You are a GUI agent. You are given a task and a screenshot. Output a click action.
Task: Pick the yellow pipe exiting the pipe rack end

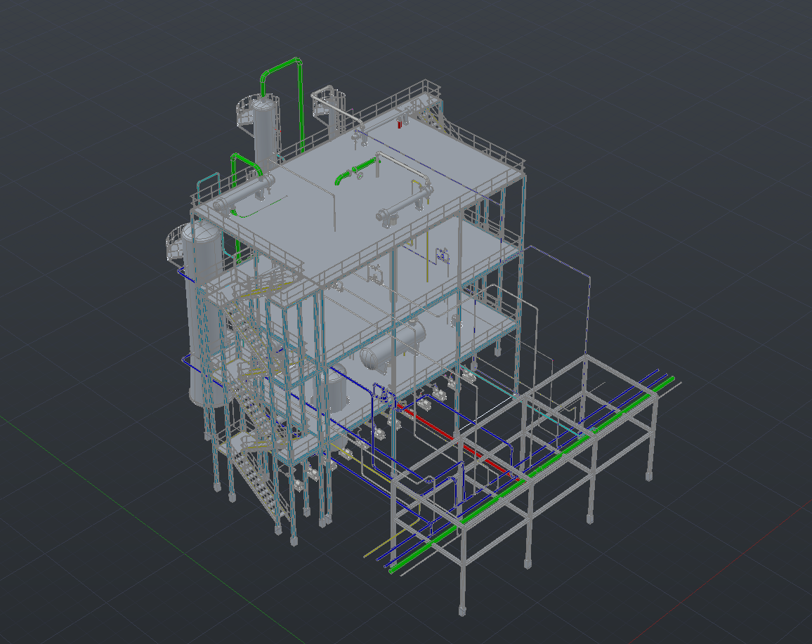click(391, 539)
